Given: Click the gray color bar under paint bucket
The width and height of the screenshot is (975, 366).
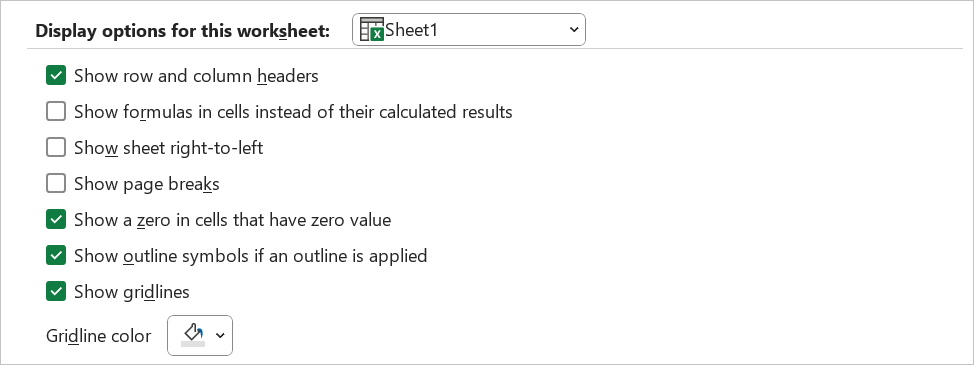Looking at the screenshot, I should pos(193,344).
